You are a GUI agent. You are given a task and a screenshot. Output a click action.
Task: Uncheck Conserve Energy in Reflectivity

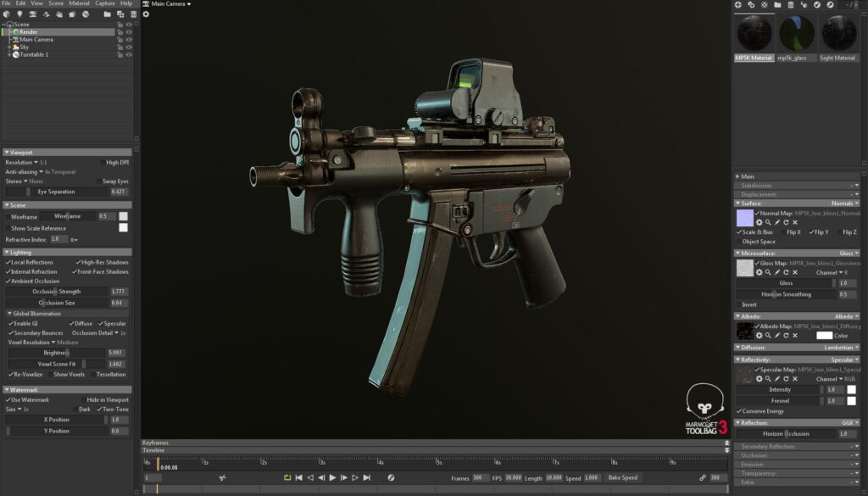pos(739,411)
